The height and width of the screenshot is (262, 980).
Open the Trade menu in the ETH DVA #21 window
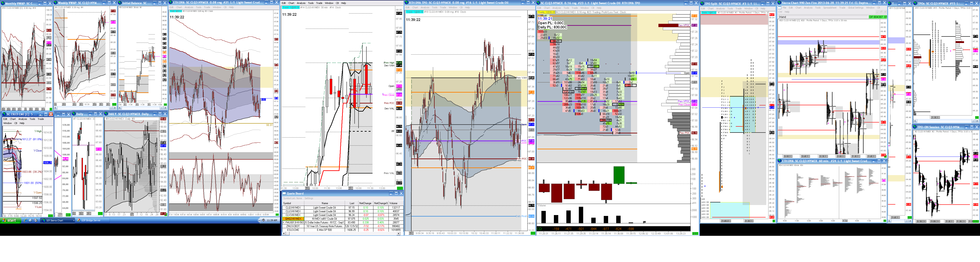207,7
